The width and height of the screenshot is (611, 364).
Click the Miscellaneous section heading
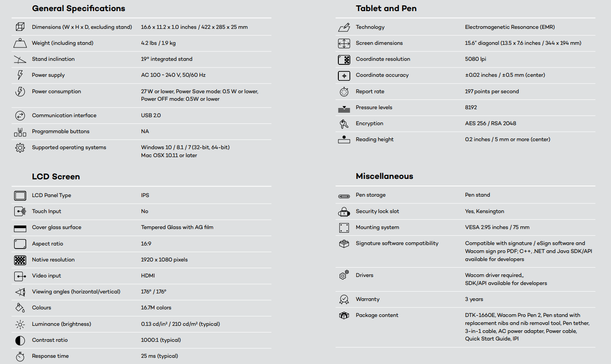click(385, 176)
